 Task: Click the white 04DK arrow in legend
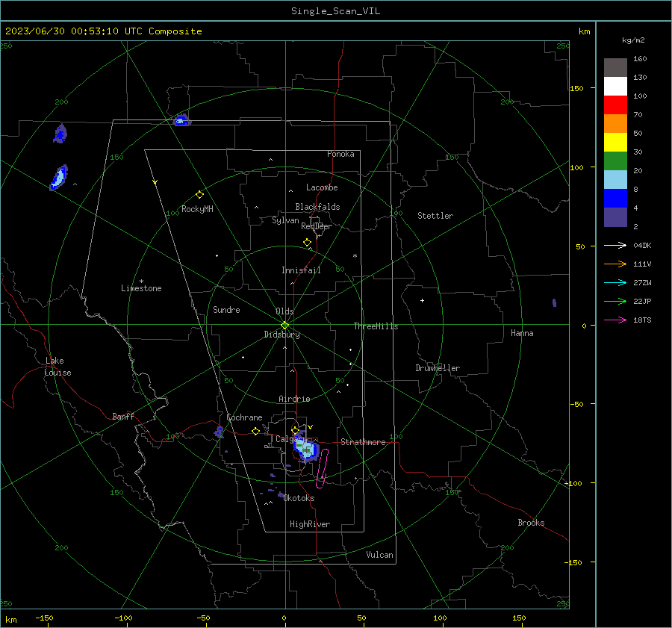pos(615,245)
